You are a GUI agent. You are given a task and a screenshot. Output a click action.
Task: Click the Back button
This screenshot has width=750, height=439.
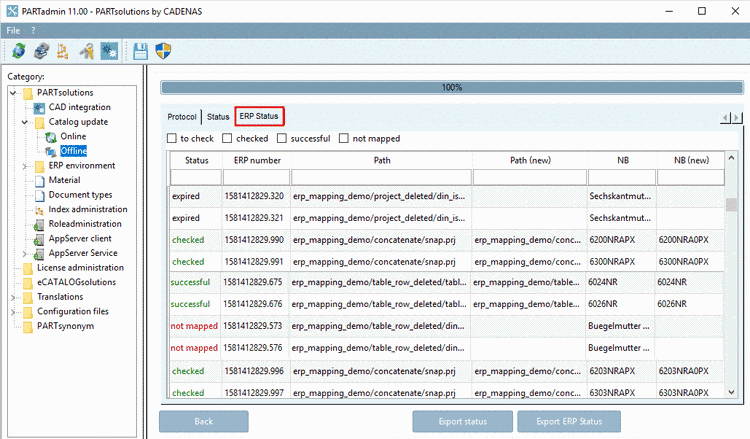point(204,421)
